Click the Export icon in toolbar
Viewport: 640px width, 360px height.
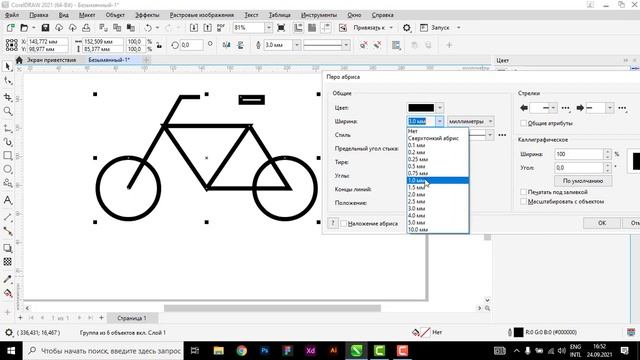(x=207, y=28)
